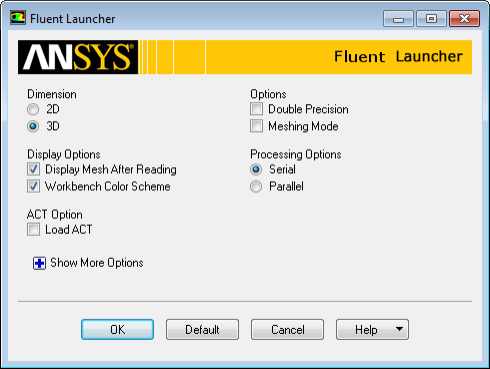490x369 pixels.
Task: Open the Help button dropdown arrow
Action: tap(399, 329)
